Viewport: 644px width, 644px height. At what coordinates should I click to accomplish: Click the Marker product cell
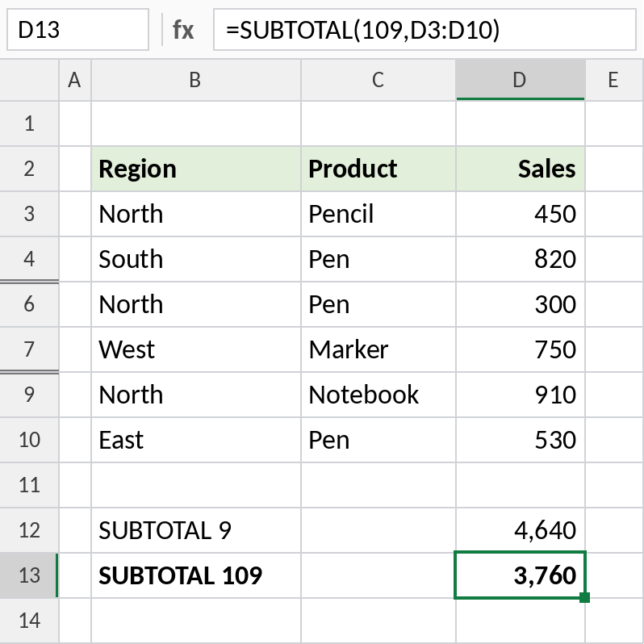point(378,349)
